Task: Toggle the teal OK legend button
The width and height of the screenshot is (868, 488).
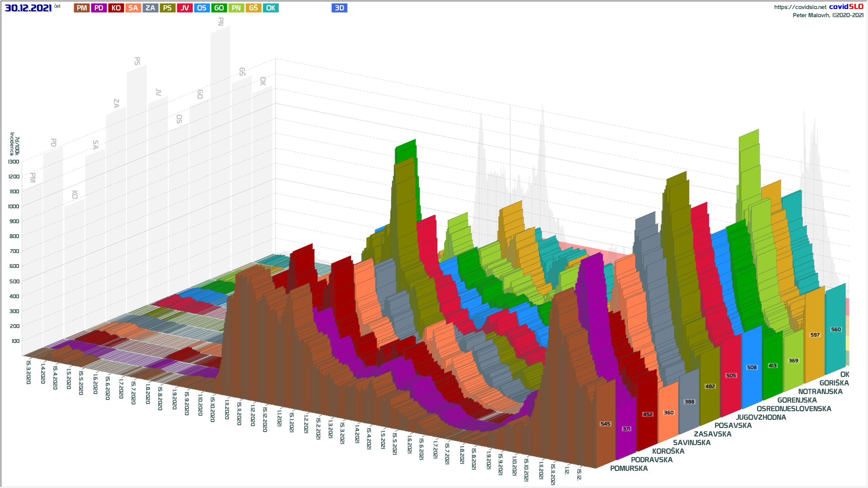Action: 270,8
